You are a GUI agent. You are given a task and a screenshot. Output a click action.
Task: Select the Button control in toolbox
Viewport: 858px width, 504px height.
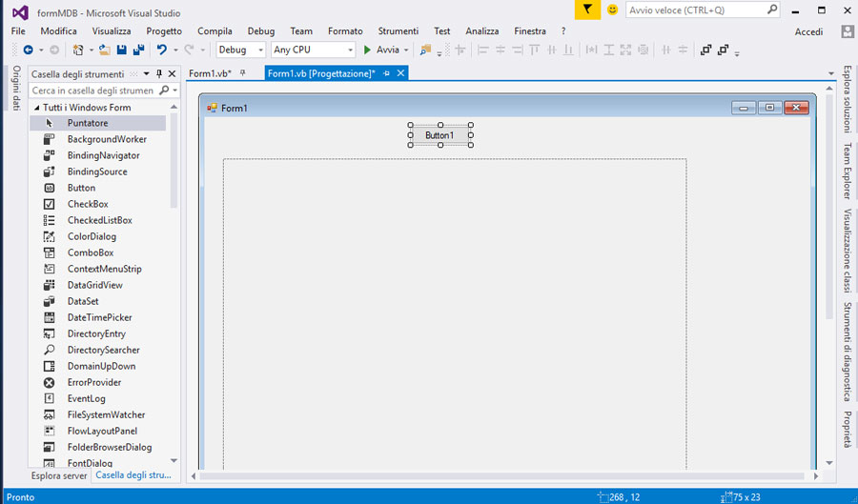point(97,188)
